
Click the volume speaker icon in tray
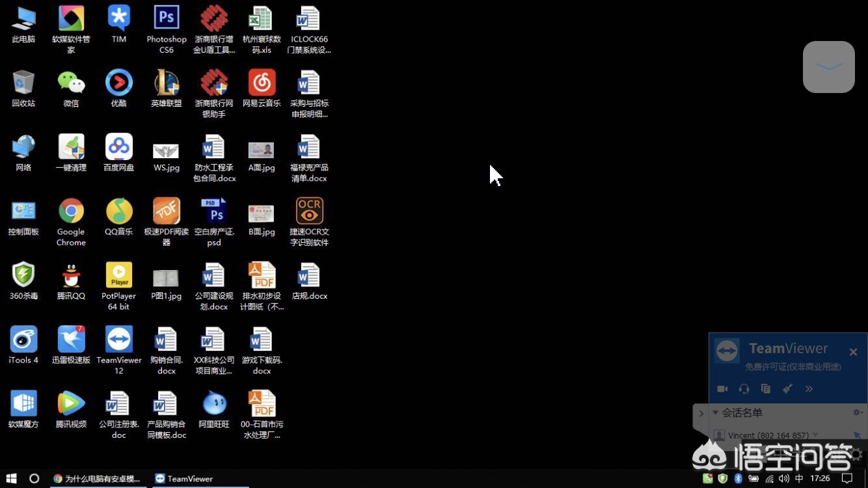784,478
